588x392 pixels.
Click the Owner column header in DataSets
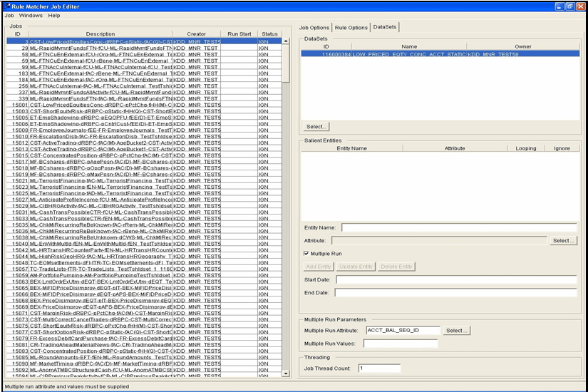(x=523, y=46)
